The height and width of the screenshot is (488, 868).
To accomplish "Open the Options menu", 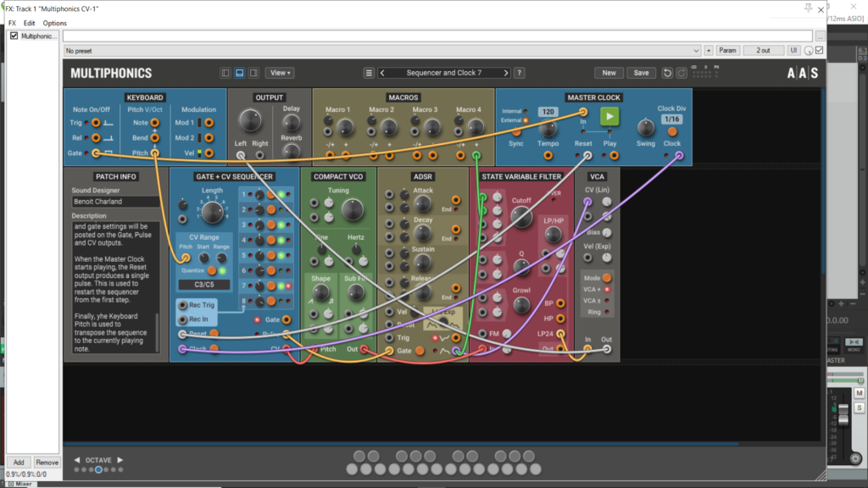I will (55, 23).
